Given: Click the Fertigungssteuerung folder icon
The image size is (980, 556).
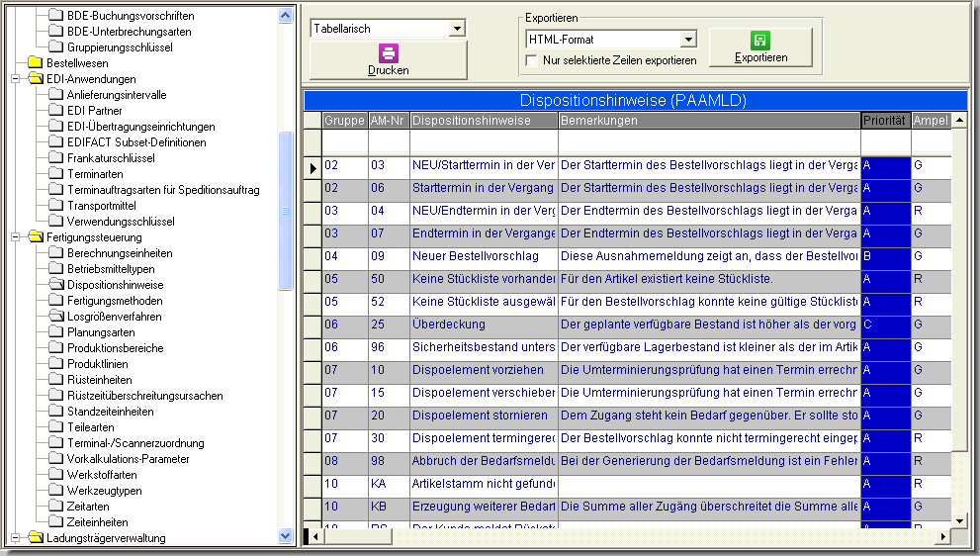Looking at the screenshot, I should pyautogui.click(x=35, y=237).
